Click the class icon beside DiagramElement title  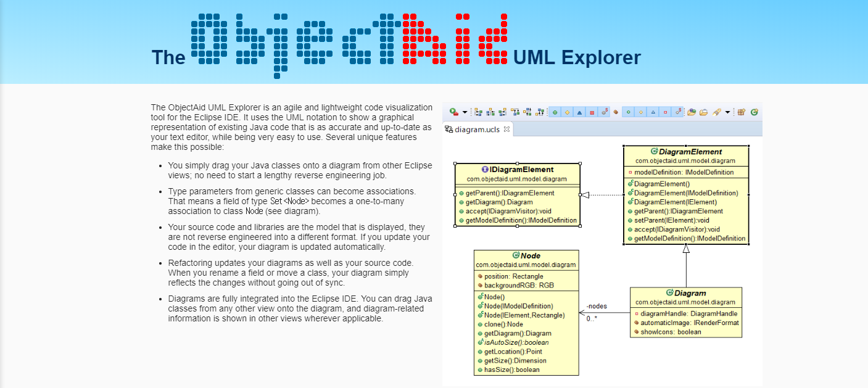[654, 151]
